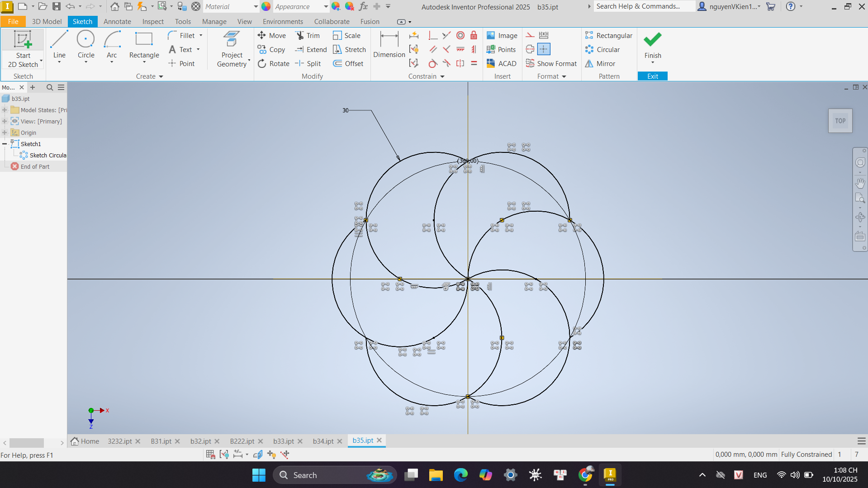
Task: Switch to the b34.ipt document tab
Action: pos(323,441)
